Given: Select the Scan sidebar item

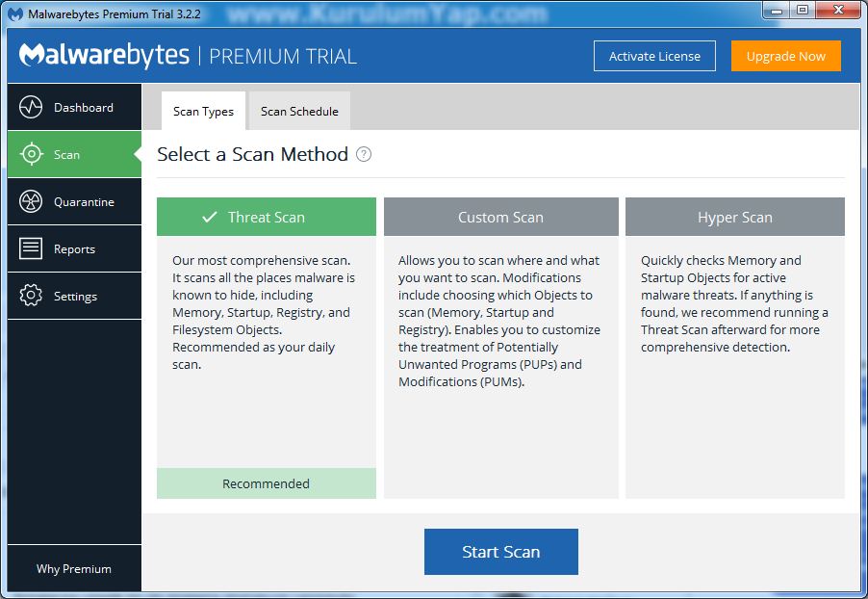Looking at the screenshot, I should (75, 155).
